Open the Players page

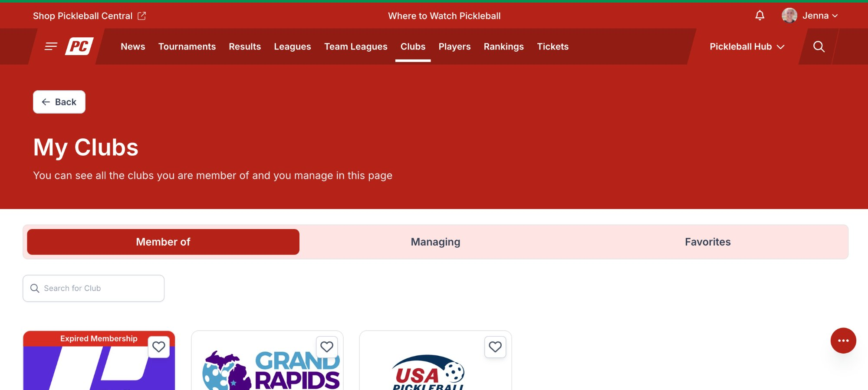(x=454, y=46)
